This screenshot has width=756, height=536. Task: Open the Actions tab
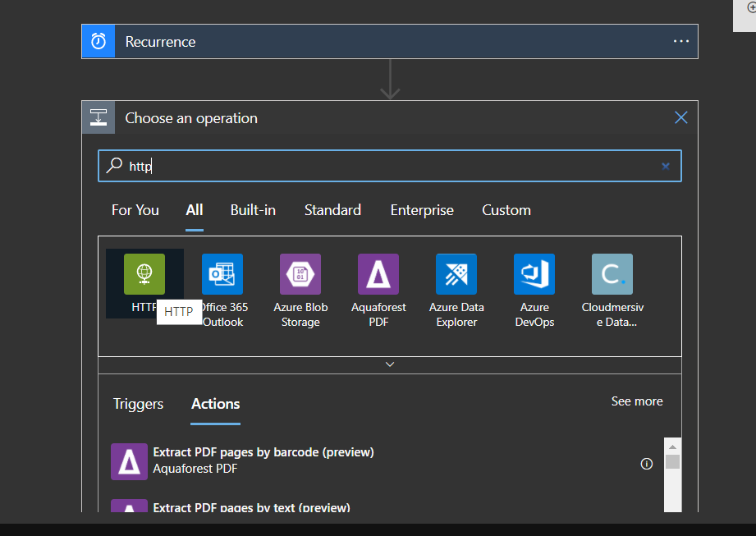pyautogui.click(x=216, y=404)
